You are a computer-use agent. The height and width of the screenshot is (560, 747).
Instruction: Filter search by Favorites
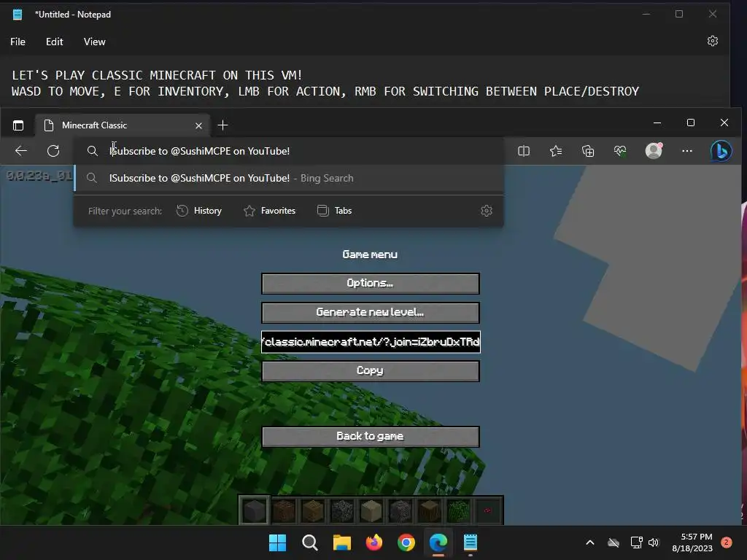(270, 211)
